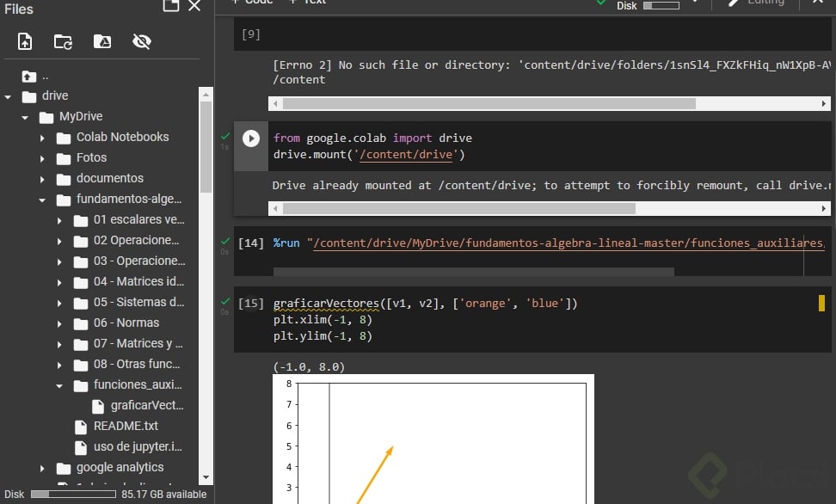
Task: Click right arrow of Drive mounted output scrollbar
Action: (x=824, y=208)
